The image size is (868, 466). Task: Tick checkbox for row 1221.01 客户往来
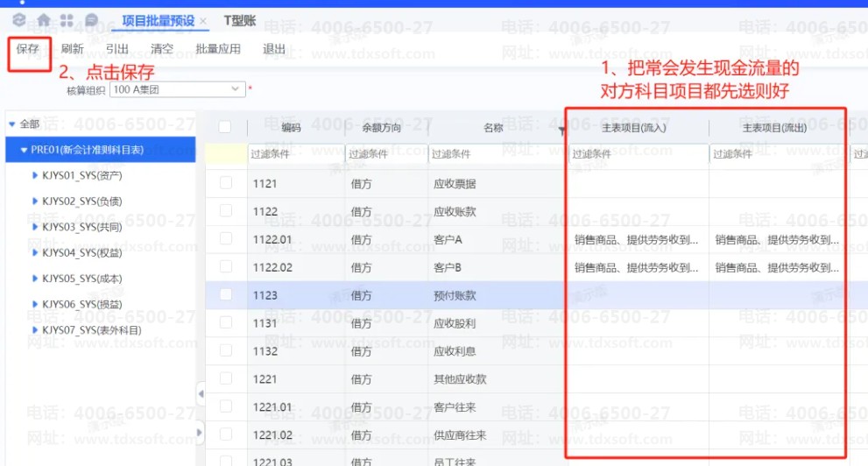pyautogui.click(x=226, y=406)
